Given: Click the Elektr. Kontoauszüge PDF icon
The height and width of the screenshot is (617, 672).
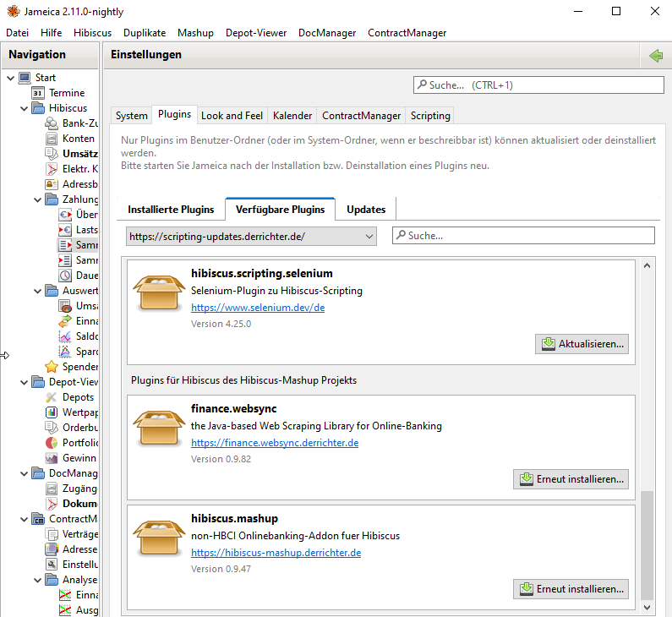Looking at the screenshot, I should click(x=52, y=169).
